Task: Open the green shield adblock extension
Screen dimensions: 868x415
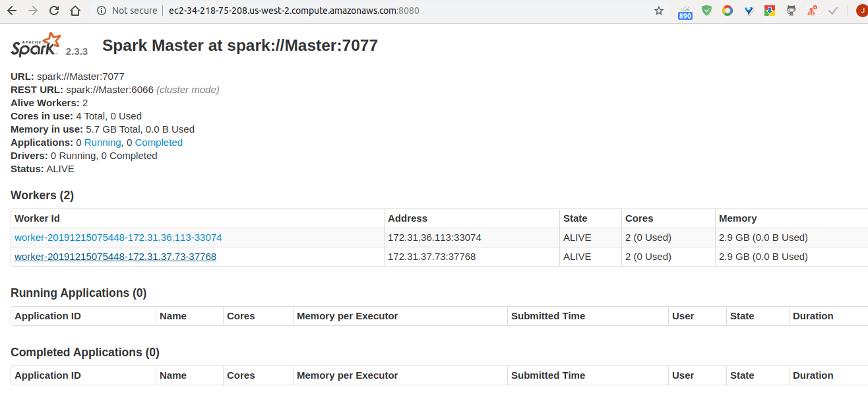Action: pos(706,11)
